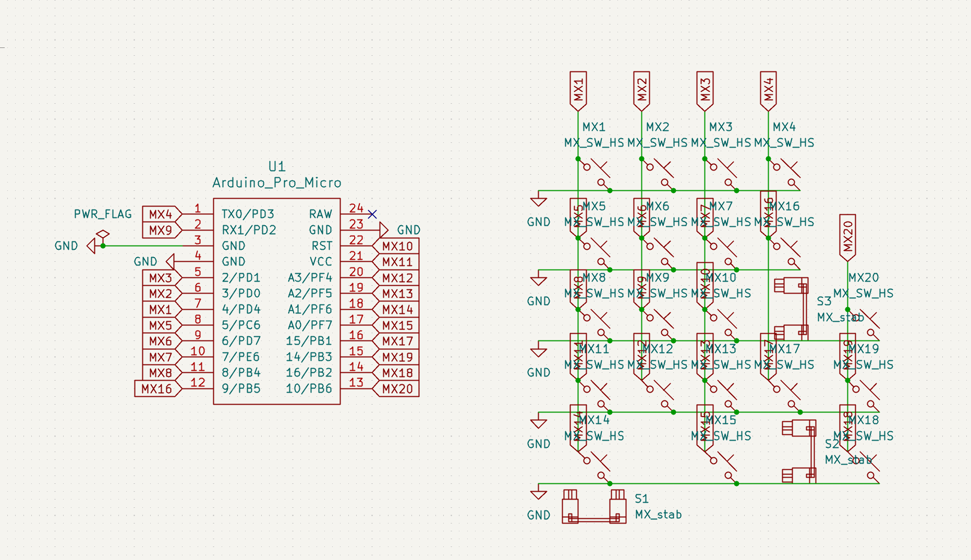Click the PWR_FLAG diamond symbol
The width and height of the screenshot is (971, 560).
[x=103, y=235]
